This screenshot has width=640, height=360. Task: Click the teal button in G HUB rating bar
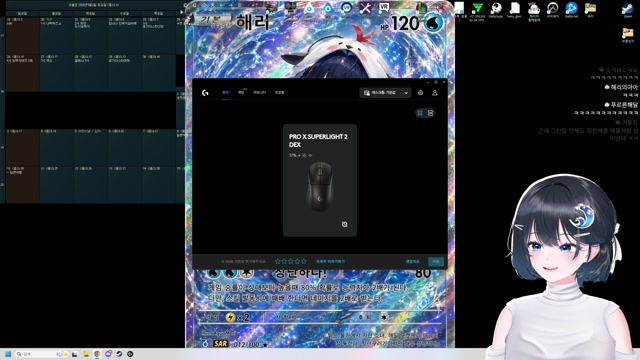pos(436,261)
